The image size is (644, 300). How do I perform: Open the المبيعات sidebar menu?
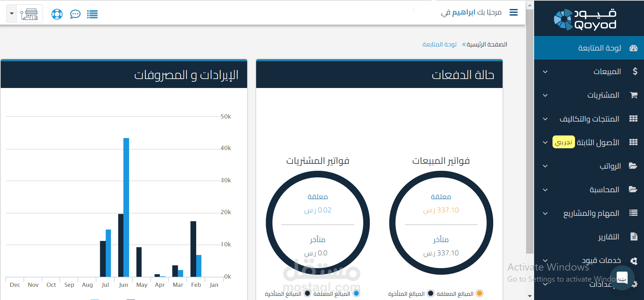point(589,71)
